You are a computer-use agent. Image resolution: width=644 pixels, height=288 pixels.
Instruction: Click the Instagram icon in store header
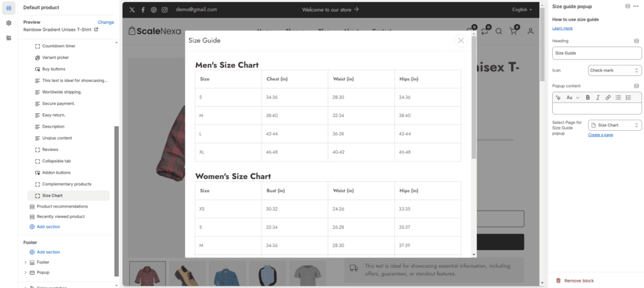[x=165, y=9]
